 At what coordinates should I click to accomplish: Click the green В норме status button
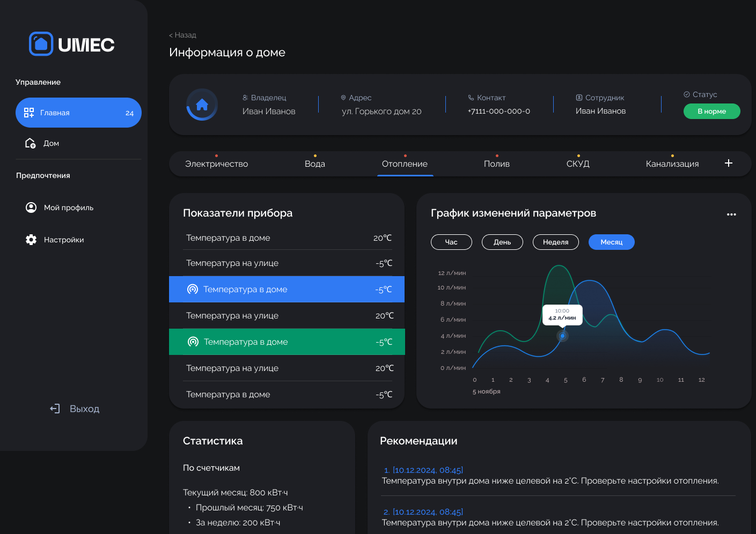pyautogui.click(x=712, y=111)
